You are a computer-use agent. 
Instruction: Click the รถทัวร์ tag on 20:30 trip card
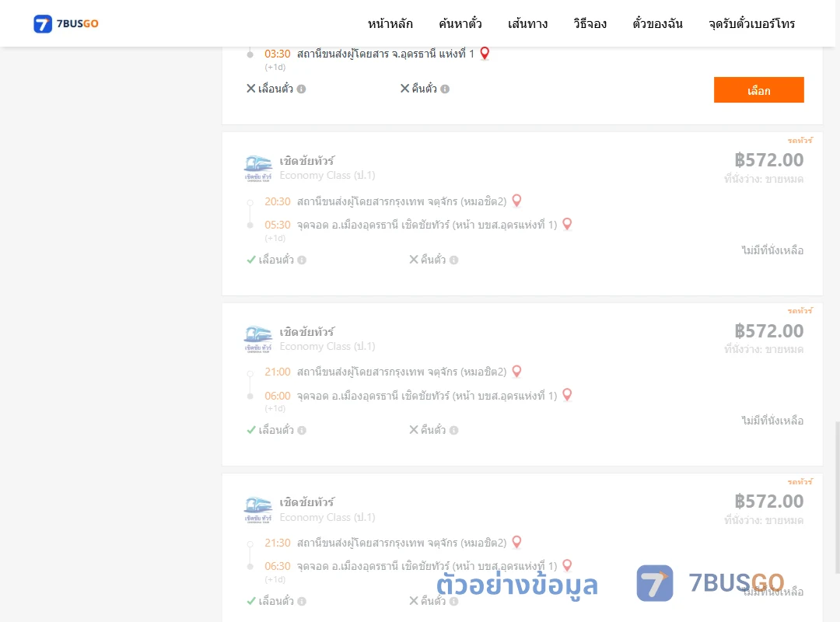[x=800, y=141]
